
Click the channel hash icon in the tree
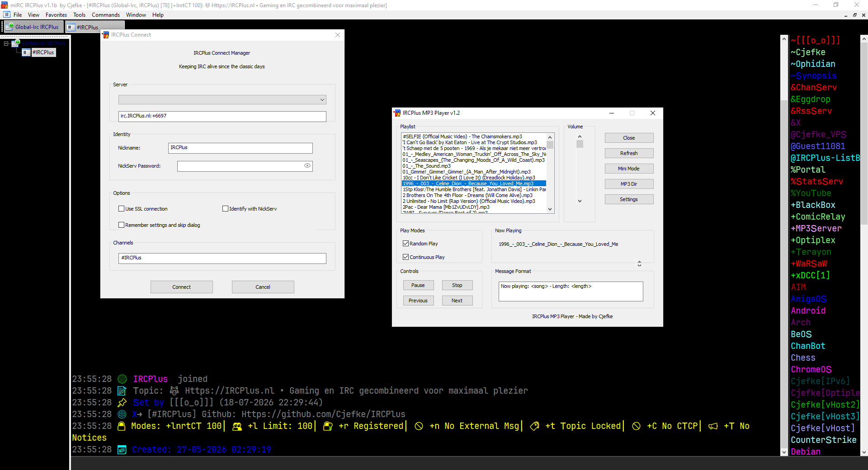point(26,52)
